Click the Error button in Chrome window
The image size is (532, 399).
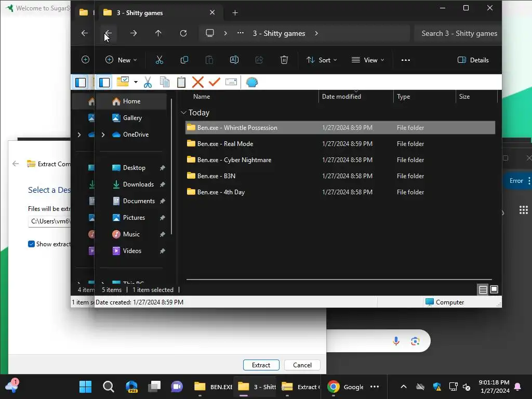[516, 181]
